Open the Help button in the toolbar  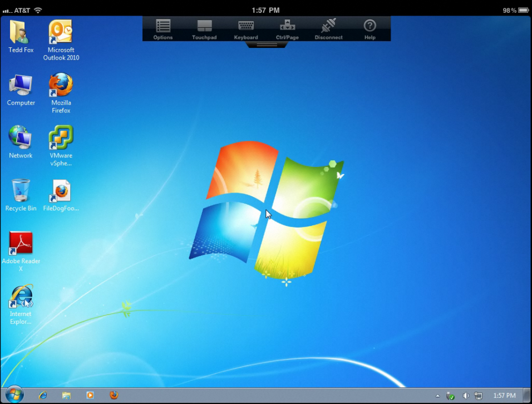pos(370,29)
